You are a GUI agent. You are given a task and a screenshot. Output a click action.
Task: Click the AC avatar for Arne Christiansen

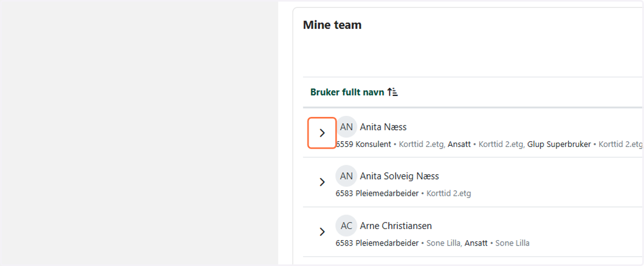coord(347,226)
